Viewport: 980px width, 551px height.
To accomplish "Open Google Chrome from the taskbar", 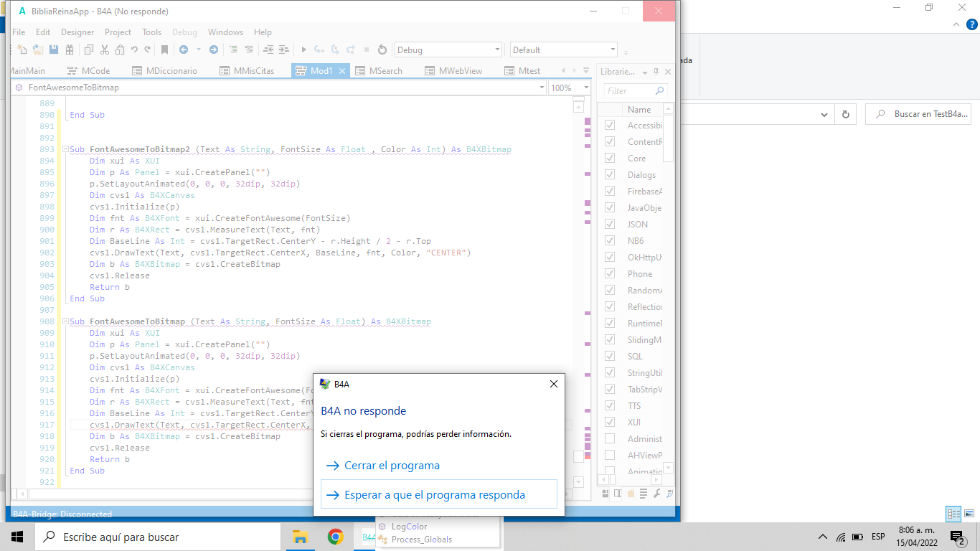I will pyautogui.click(x=335, y=537).
